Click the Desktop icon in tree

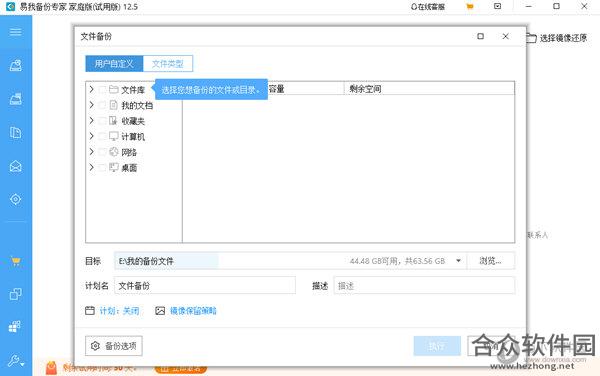pos(114,168)
